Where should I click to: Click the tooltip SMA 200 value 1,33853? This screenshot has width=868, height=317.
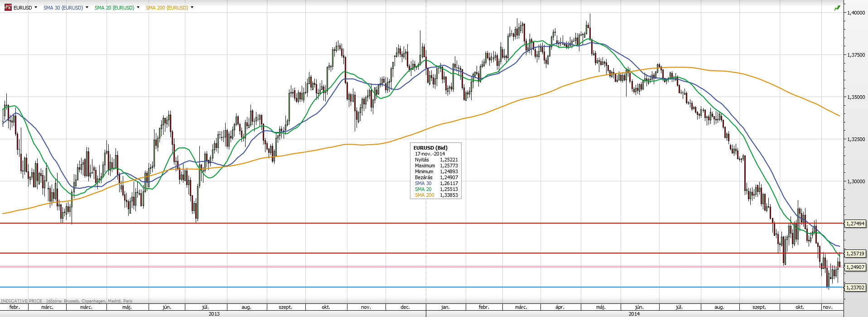click(449, 195)
